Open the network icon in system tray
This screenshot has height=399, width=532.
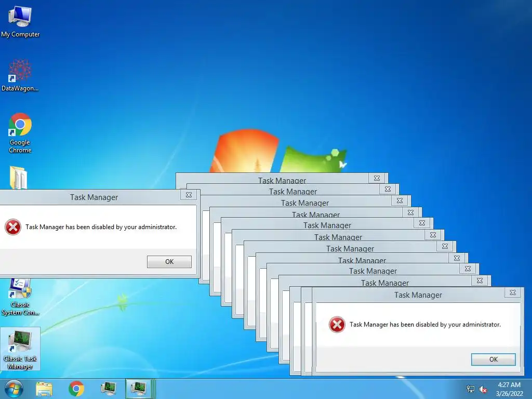[471, 389]
